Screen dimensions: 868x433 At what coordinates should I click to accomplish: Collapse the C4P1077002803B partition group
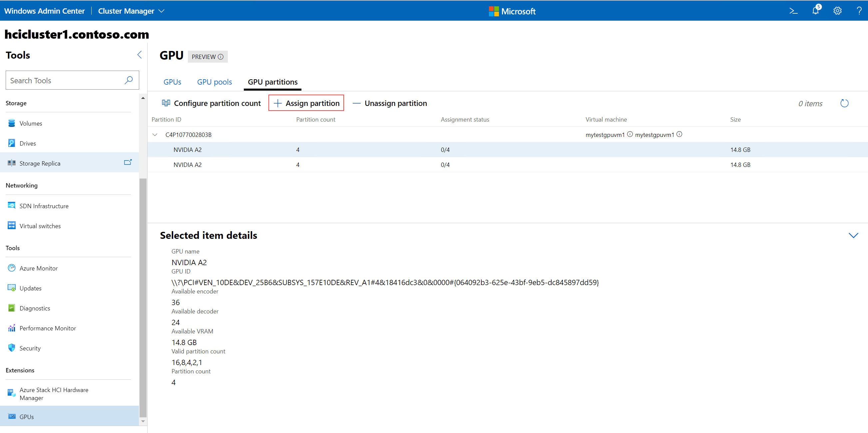pos(155,135)
